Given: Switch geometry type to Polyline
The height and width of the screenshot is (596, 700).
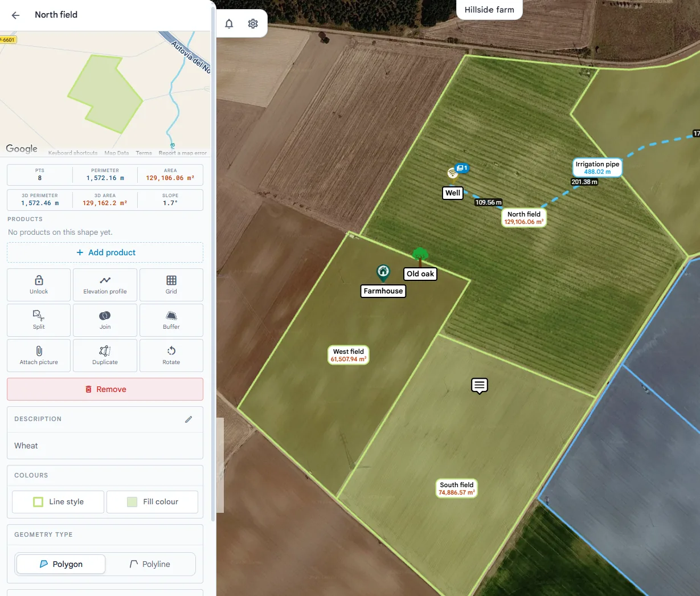Looking at the screenshot, I should pyautogui.click(x=150, y=564).
